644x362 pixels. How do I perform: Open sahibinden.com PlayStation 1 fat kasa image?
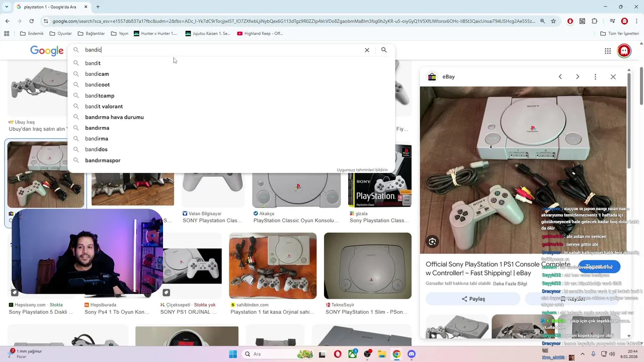[273, 265]
